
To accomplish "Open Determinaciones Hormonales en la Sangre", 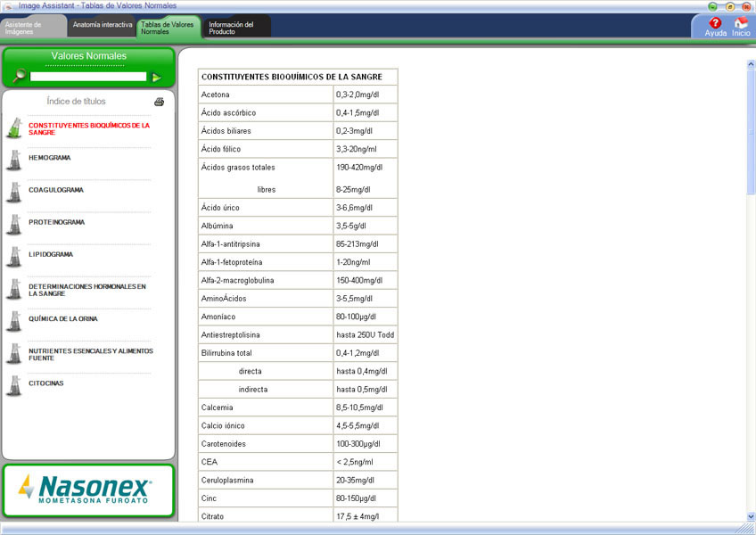I will 86,290.
